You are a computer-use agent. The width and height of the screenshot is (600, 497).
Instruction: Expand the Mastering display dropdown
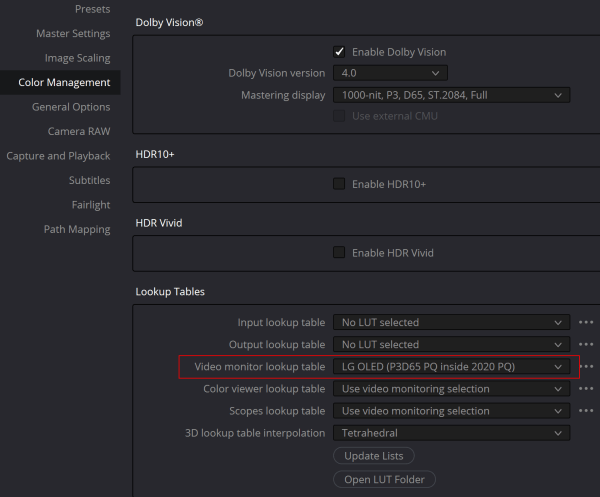[x=452, y=95]
